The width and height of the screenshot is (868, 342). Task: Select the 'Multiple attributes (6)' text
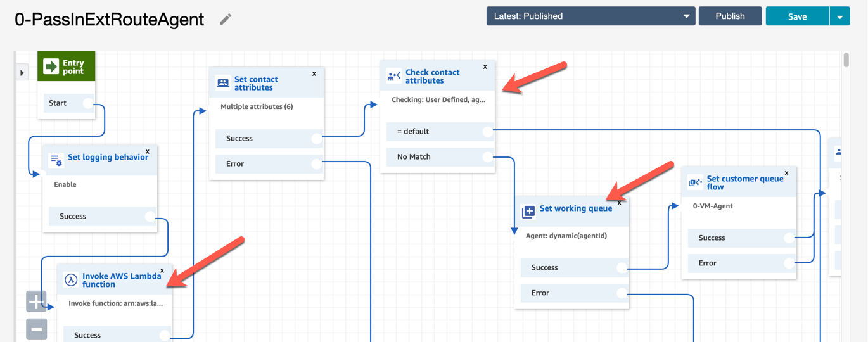(x=257, y=106)
